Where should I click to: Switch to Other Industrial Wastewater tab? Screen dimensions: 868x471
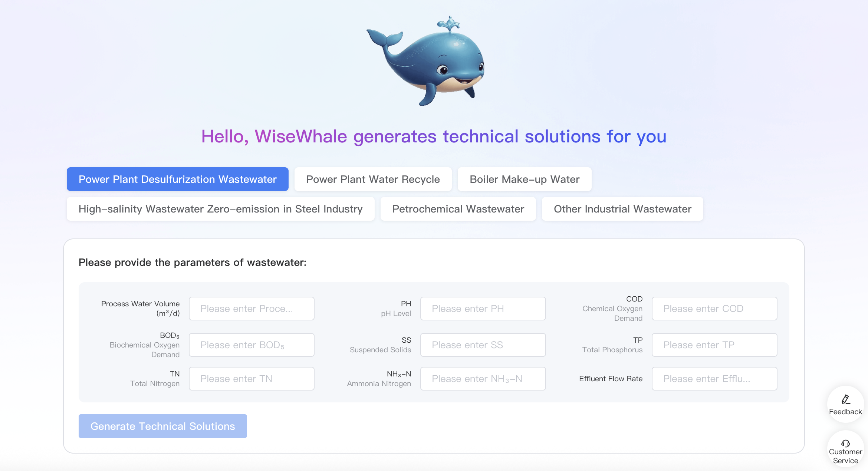coord(622,209)
